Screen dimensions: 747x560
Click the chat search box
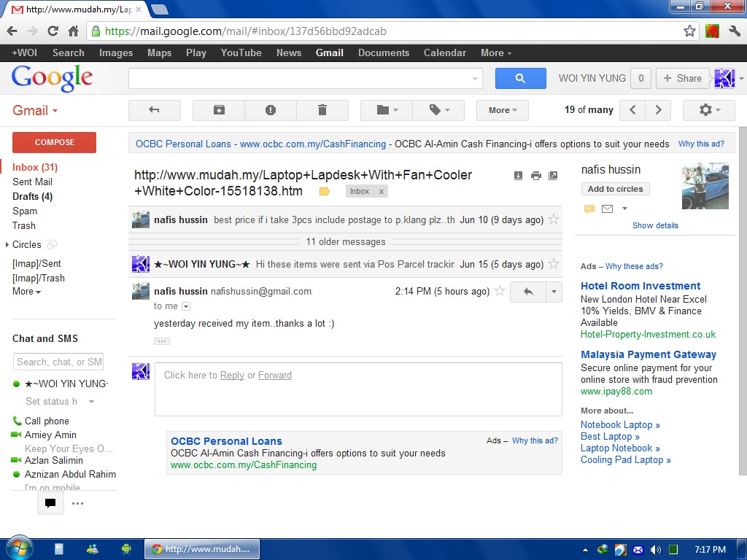(58, 362)
